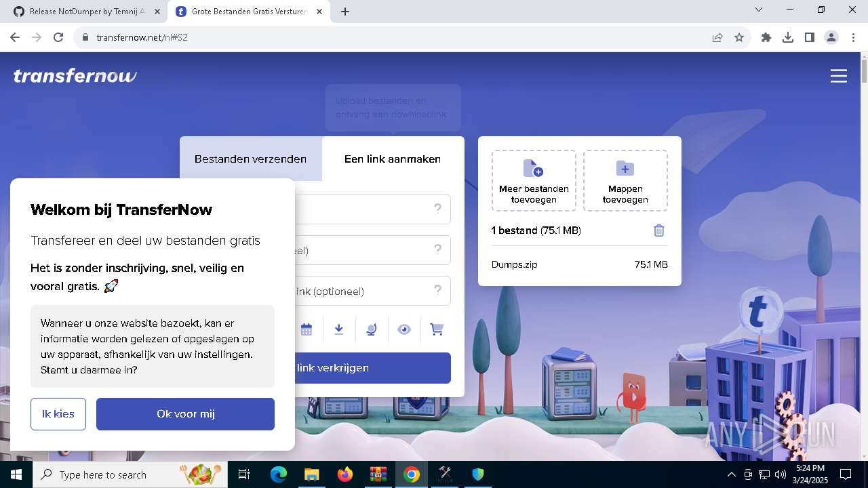Click taskbar search box
The width and height of the screenshot is (868, 488).
(x=130, y=474)
